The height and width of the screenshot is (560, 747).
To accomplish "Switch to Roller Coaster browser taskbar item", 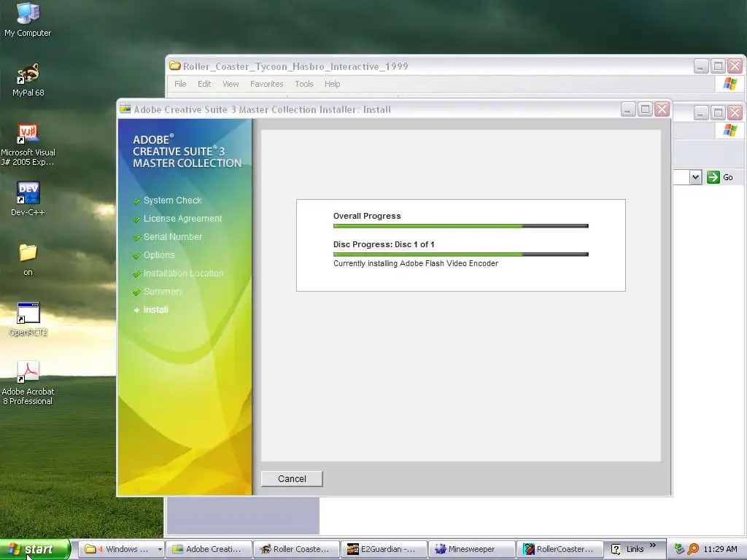I will [296, 549].
